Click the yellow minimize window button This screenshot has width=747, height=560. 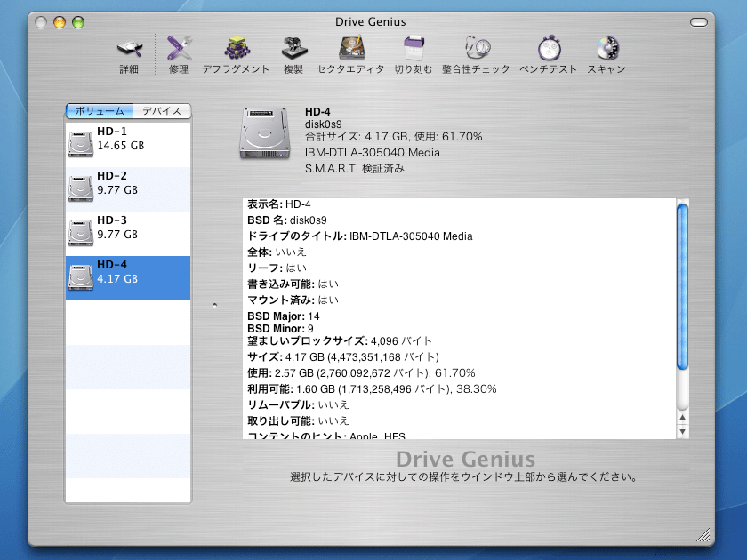point(60,22)
